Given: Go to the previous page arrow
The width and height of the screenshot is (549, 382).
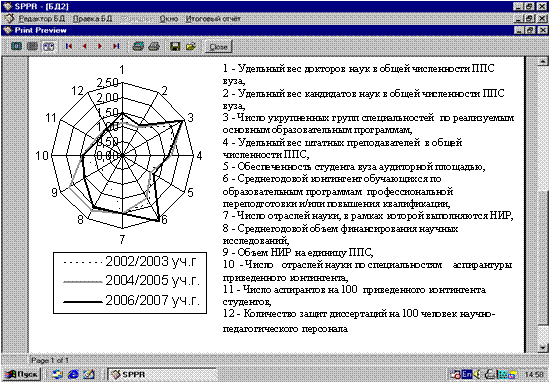Looking at the screenshot, I should [x=85, y=46].
